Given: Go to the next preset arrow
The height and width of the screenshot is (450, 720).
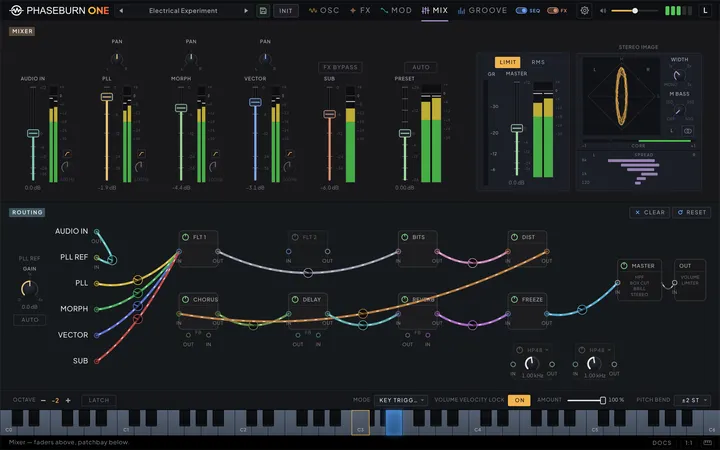Looking at the screenshot, I should 246,11.
